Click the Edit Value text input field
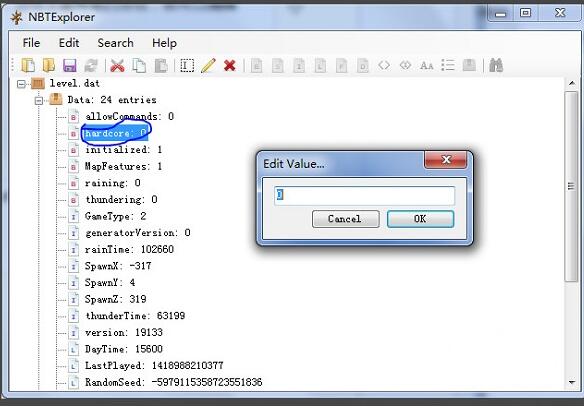584x408 pixels. click(364, 196)
